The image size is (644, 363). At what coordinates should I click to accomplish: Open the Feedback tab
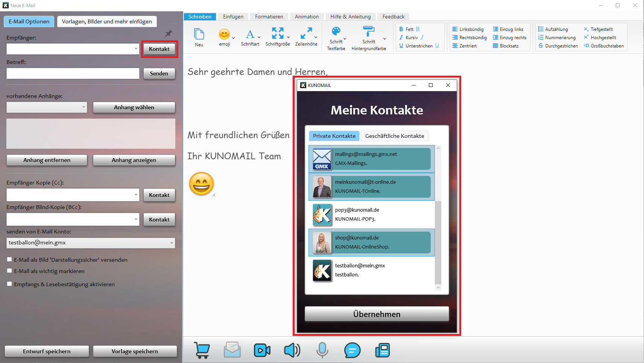click(x=393, y=17)
